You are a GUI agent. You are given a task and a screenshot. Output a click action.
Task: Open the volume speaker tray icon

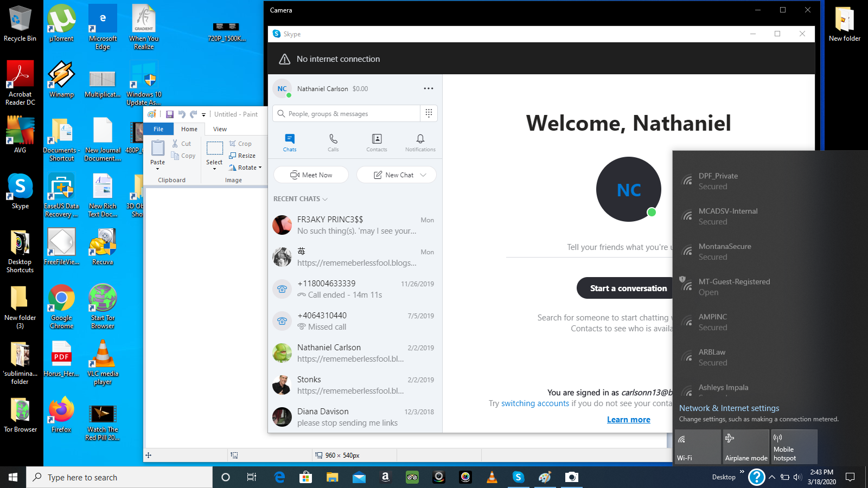(797, 477)
